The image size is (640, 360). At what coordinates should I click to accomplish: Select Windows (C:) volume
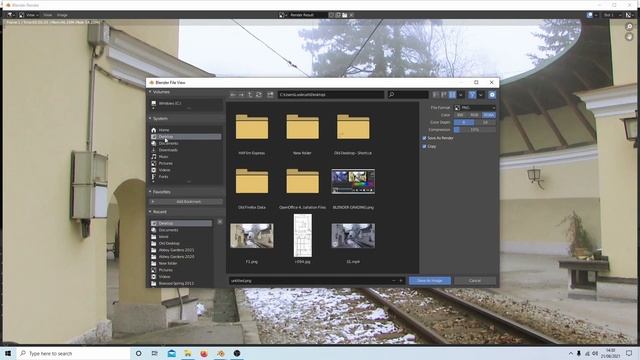pos(186,103)
